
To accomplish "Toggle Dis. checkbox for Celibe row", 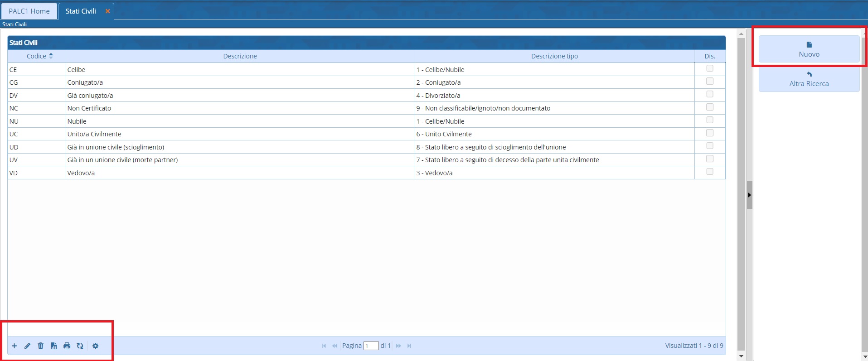I will click(710, 68).
